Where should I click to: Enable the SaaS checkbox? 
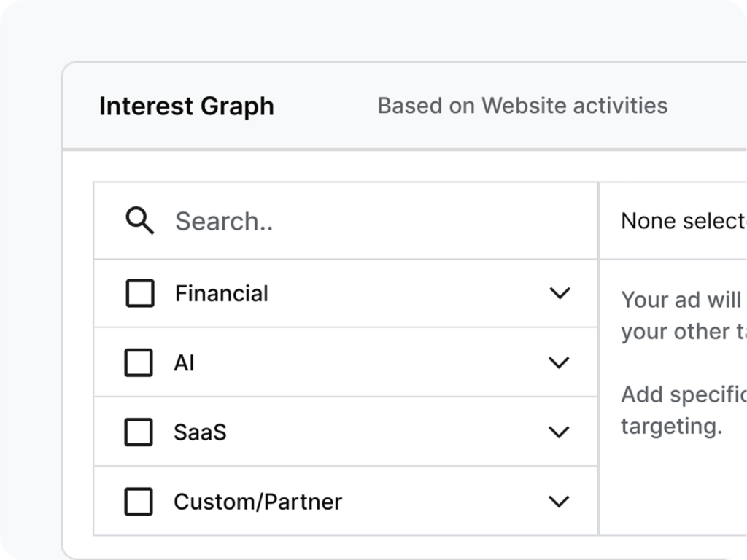(139, 432)
